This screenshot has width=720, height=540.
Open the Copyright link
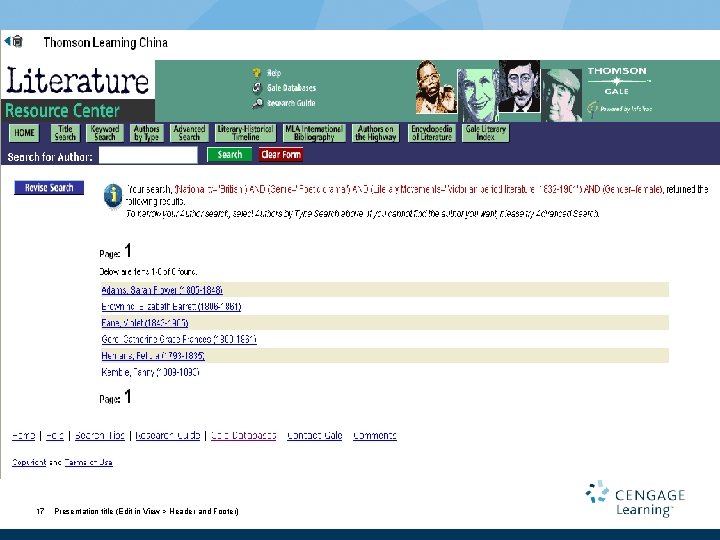pyautogui.click(x=29, y=462)
